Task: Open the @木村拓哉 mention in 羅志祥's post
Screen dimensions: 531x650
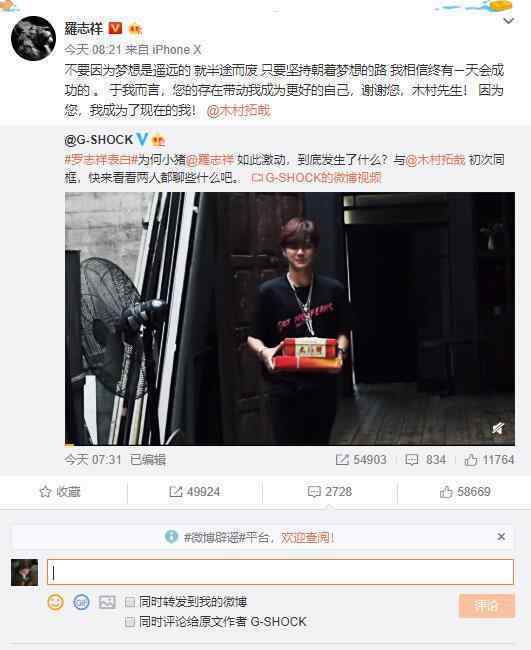Action: 239,111
